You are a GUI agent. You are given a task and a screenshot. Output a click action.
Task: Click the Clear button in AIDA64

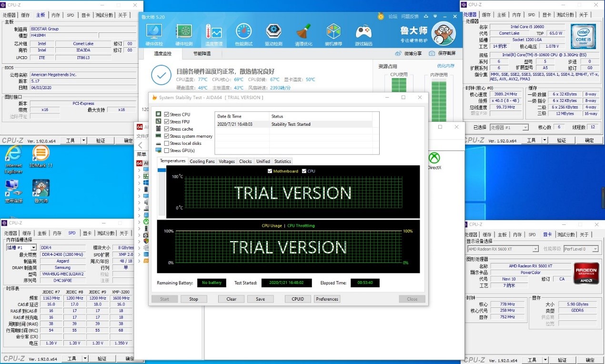pos(232,299)
